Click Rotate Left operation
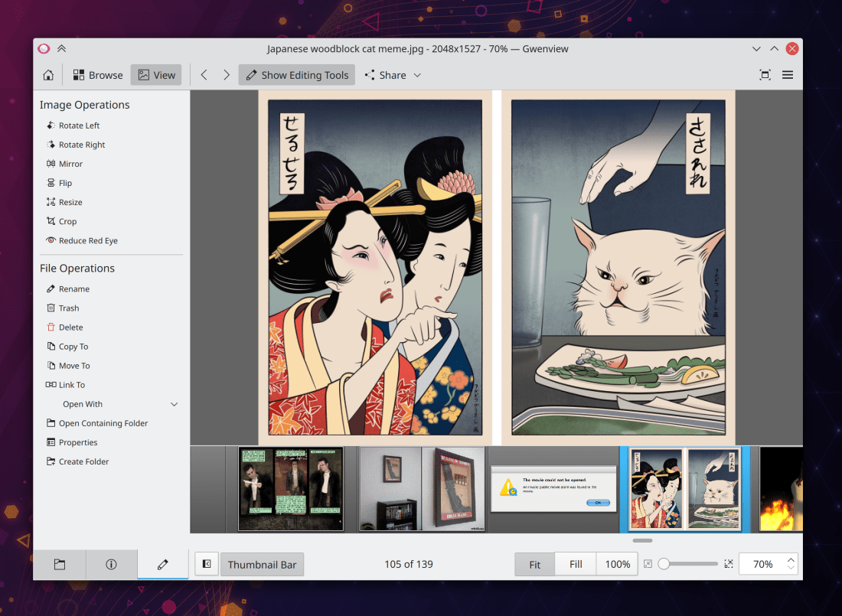Viewport: 842px width, 616px height. point(79,125)
